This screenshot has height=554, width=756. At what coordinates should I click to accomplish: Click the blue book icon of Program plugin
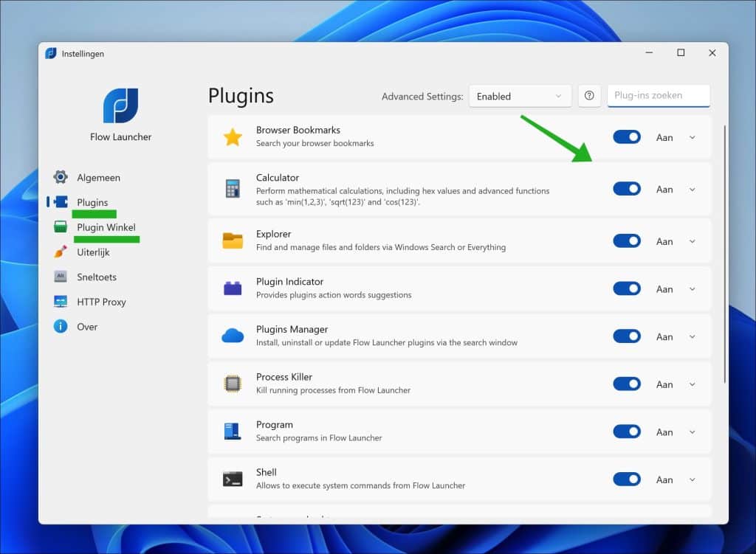pyautogui.click(x=233, y=431)
